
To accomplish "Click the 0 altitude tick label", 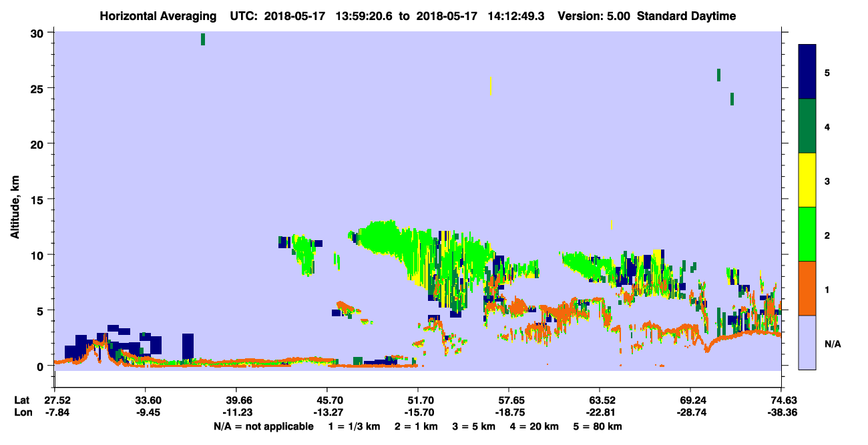I will pyautogui.click(x=41, y=366).
